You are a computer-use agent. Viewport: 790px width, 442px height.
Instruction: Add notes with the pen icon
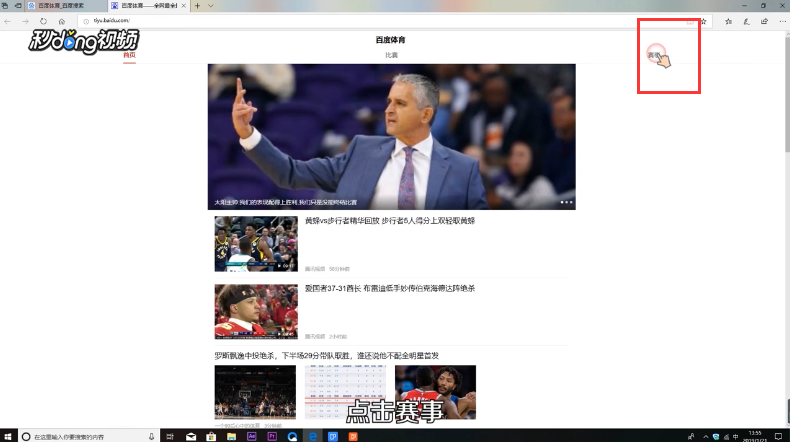coord(747,21)
